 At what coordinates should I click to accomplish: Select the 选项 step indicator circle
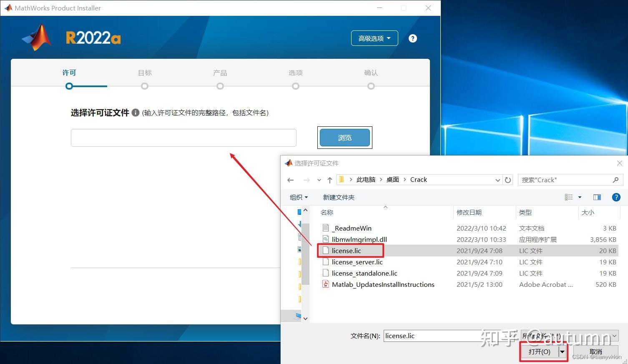coord(296,86)
